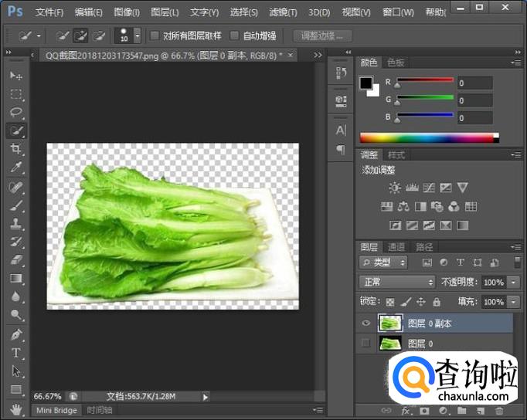Screen dimensions: 527x420
Task: Choose the Eyedropper tool
Action: point(16,168)
